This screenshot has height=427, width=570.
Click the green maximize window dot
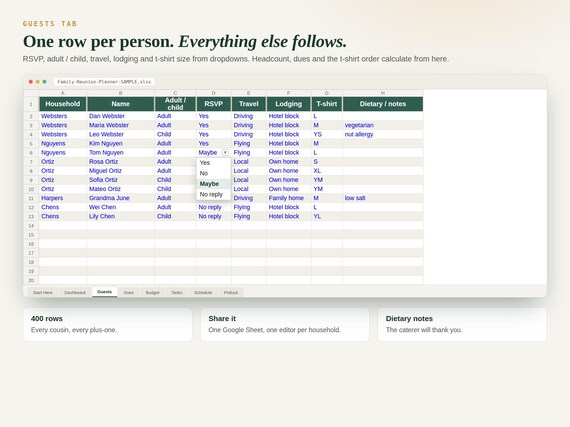44,82
